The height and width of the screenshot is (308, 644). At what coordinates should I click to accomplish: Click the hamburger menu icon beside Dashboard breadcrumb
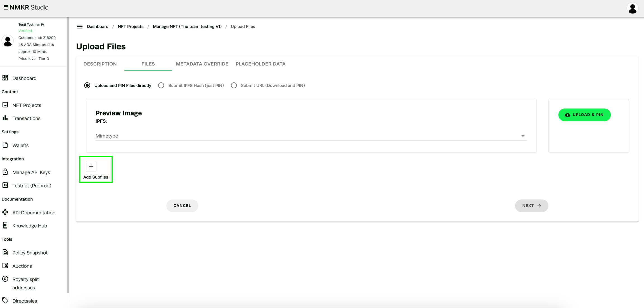(x=80, y=27)
